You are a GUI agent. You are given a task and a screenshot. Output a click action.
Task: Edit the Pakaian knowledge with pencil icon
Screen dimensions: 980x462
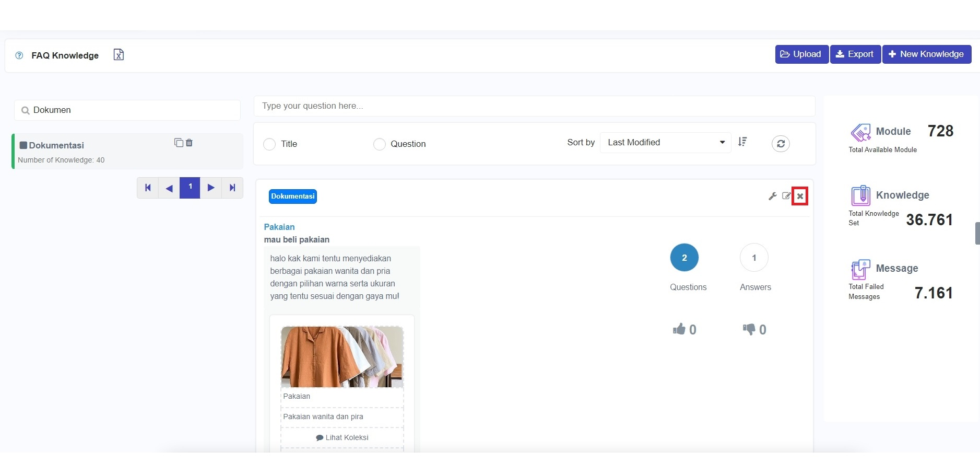coord(786,197)
